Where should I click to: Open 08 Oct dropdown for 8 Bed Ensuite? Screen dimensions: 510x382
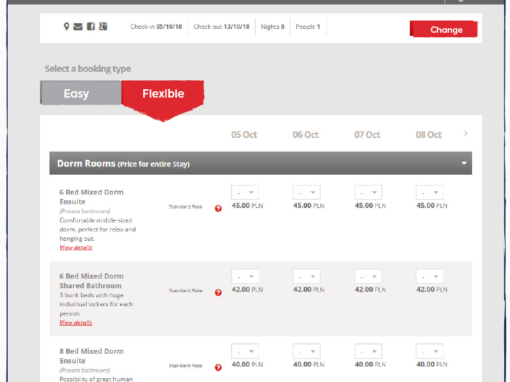click(x=430, y=351)
